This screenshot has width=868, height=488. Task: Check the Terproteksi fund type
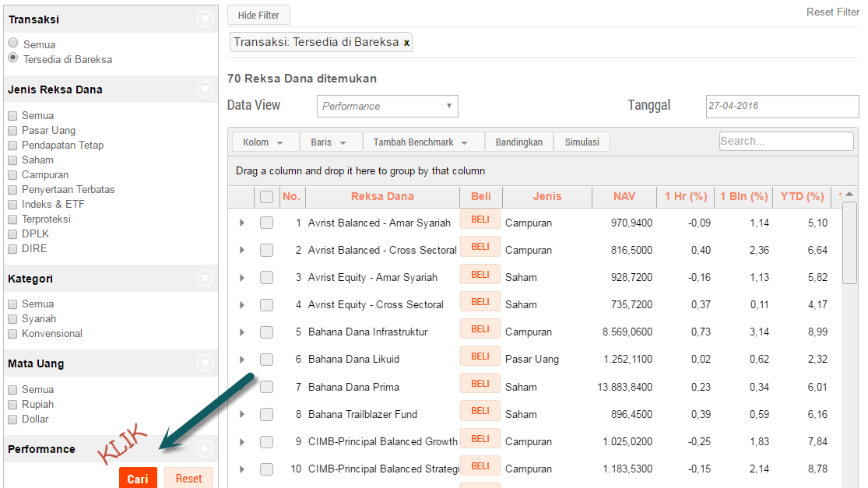coord(12,219)
